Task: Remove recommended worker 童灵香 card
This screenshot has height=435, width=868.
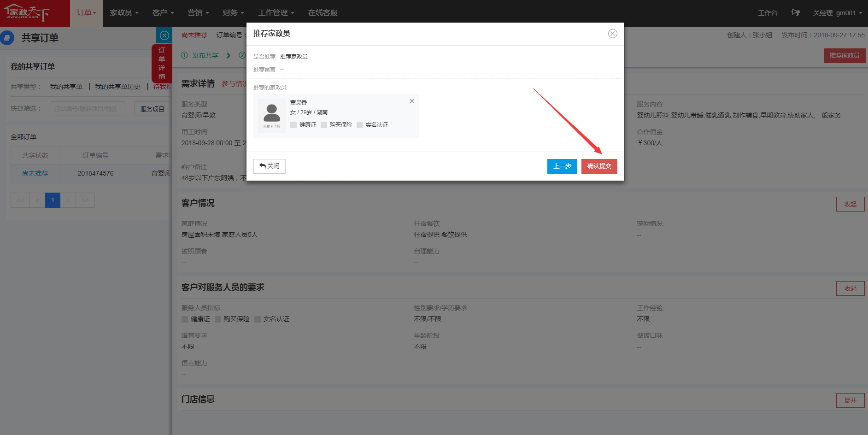Action: tap(412, 101)
